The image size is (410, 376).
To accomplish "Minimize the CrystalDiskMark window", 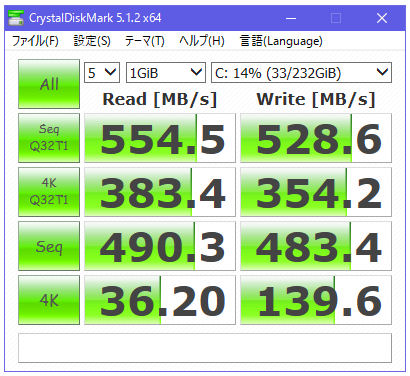I will click(x=291, y=18).
